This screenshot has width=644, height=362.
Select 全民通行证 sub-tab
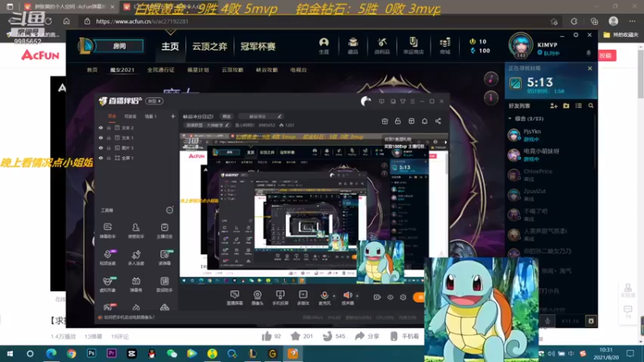coord(160,70)
